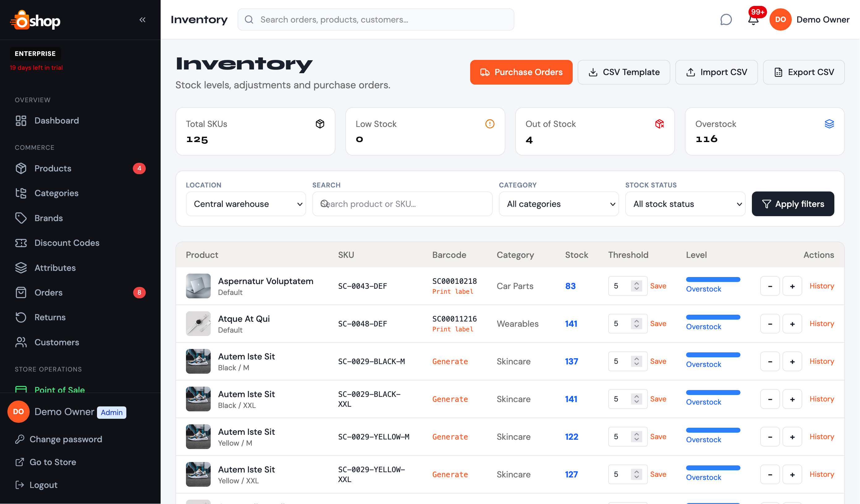Screen dimensions: 860x504
Task: Click level bar for Aspernatur Voluptatem
Action: [x=713, y=280]
